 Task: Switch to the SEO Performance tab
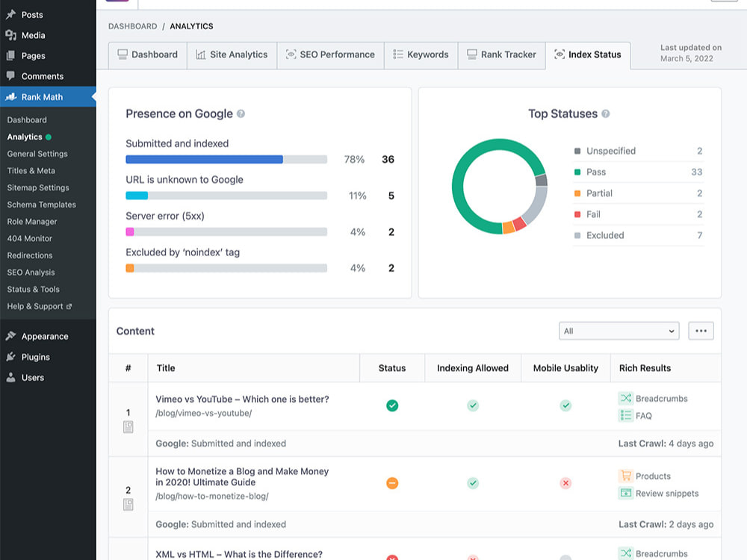(330, 55)
